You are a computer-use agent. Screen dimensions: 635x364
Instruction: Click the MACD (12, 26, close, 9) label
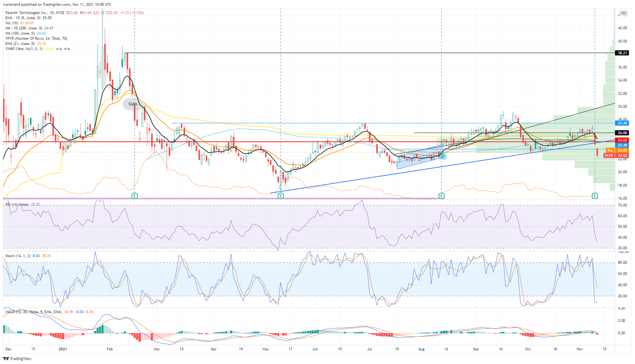[x=33, y=312]
